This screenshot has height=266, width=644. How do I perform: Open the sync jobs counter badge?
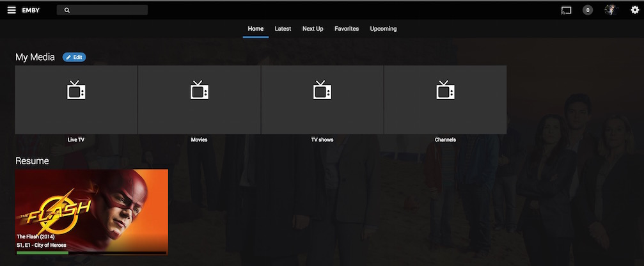point(588,10)
